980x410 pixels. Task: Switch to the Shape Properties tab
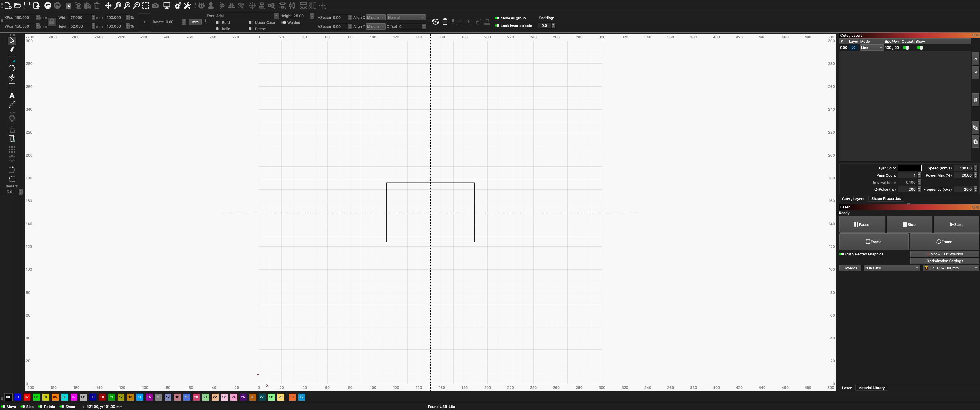click(886, 198)
